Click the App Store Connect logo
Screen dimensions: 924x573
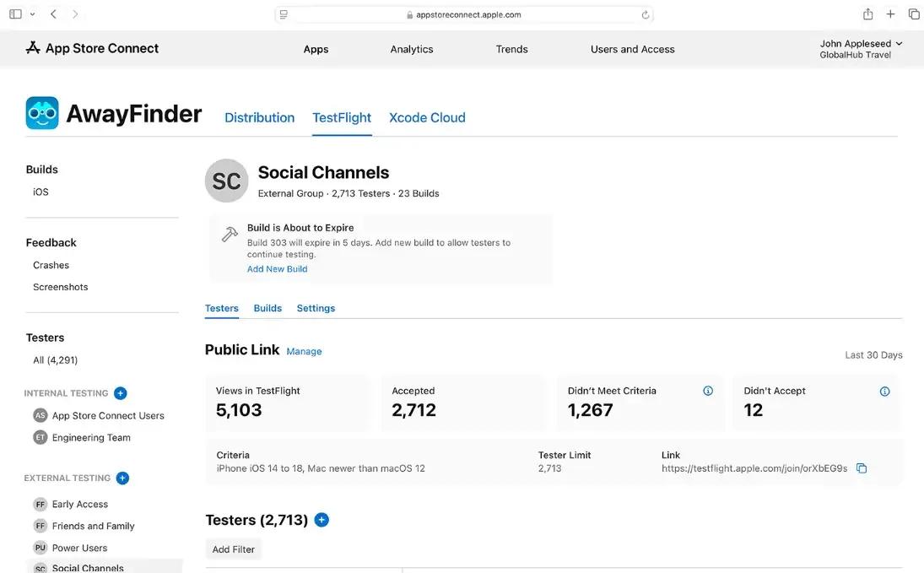93,48
